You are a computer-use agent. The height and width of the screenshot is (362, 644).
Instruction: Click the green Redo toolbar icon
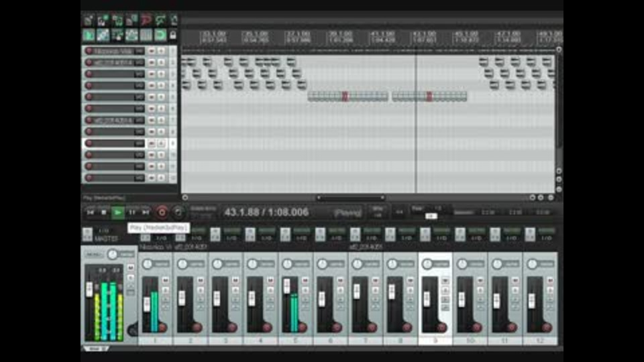coord(160,19)
